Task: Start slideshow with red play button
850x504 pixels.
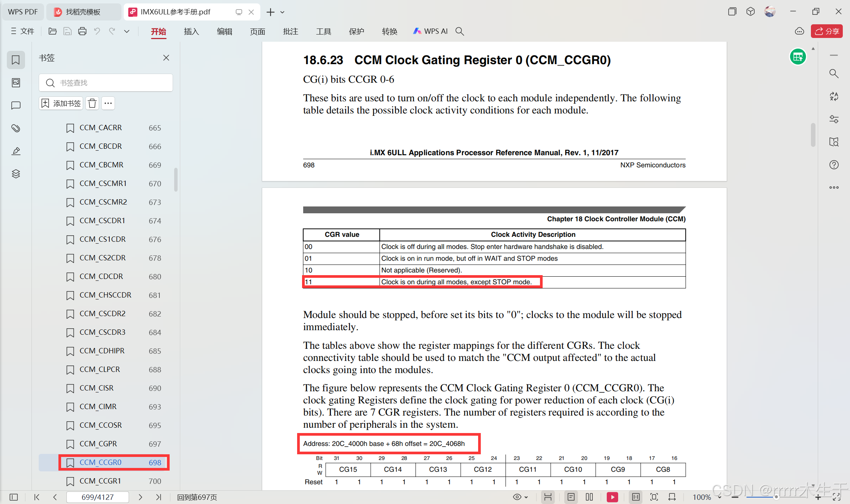Action: coord(612,497)
